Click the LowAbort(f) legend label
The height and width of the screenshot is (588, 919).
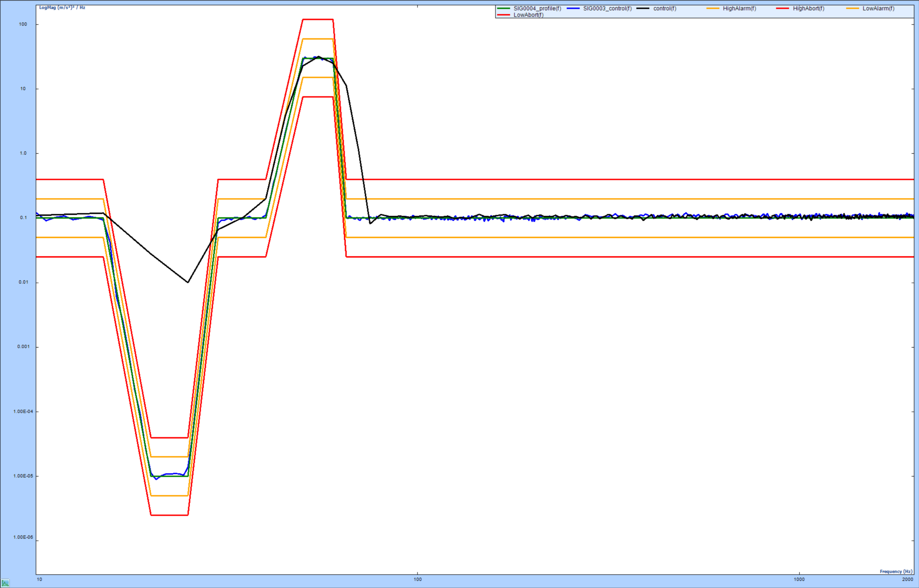(x=528, y=15)
